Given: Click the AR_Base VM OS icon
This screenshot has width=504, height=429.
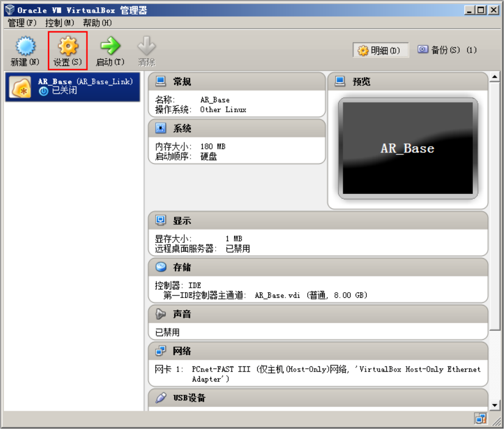Looking at the screenshot, I should [x=21, y=87].
